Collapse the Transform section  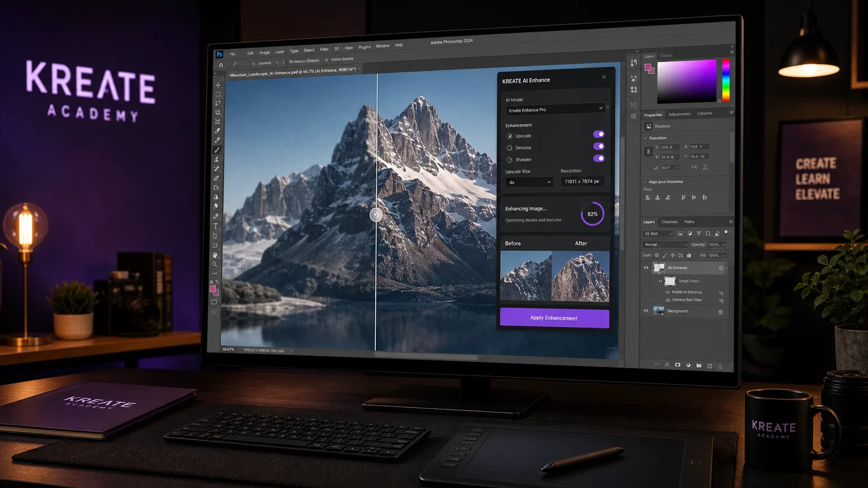(x=645, y=138)
